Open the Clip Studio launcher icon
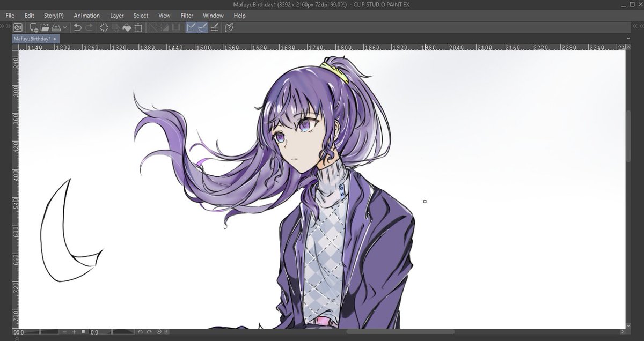The height and width of the screenshot is (341, 644). 18,27
